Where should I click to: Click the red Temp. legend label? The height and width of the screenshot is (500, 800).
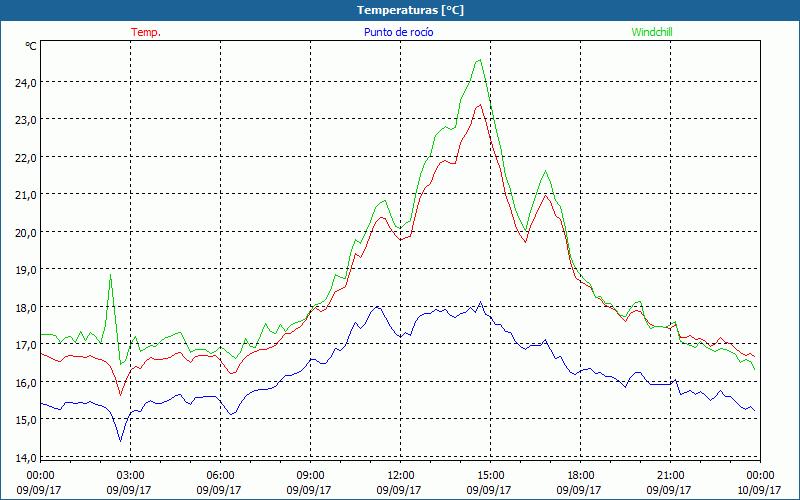click(x=146, y=32)
